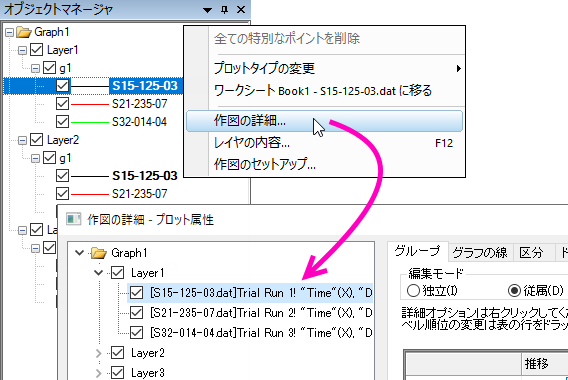The width and height of the screenshot is (568, 380).
Task: Collapse Graph1 in Plot Details tree
Action: pos(79,253)
